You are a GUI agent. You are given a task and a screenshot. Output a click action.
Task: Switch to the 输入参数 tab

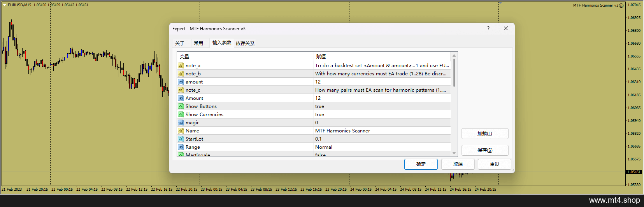click(222, 43)
